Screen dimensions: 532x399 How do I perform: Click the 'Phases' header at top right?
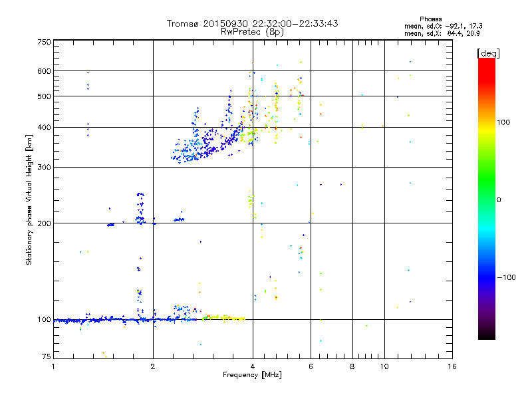point(430,19)
